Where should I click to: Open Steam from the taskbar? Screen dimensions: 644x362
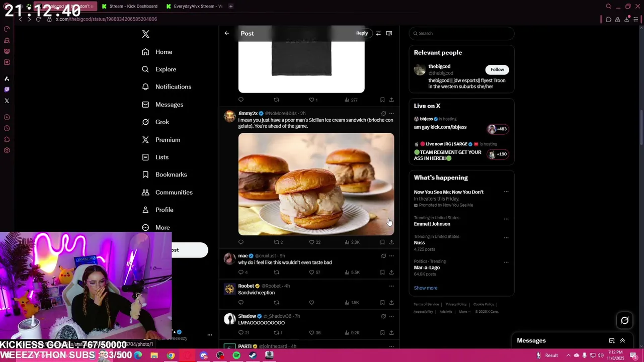(x=253, y=355)
